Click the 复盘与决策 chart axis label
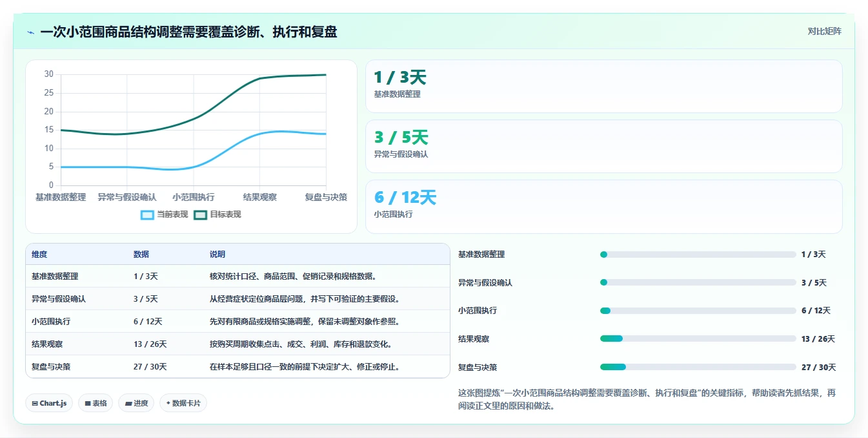Viewport: 868px width, 438px height. tap(326, 197)
